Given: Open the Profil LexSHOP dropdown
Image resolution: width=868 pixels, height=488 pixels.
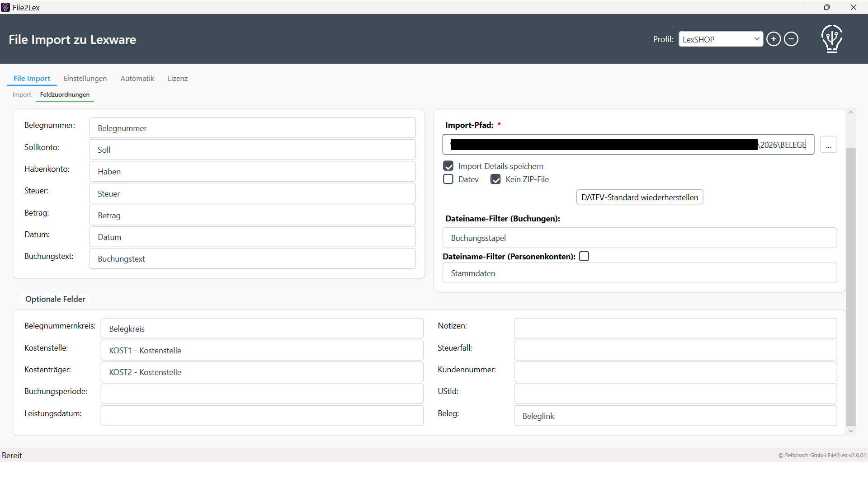Looking at the screenshot, I should pos(720,39).
